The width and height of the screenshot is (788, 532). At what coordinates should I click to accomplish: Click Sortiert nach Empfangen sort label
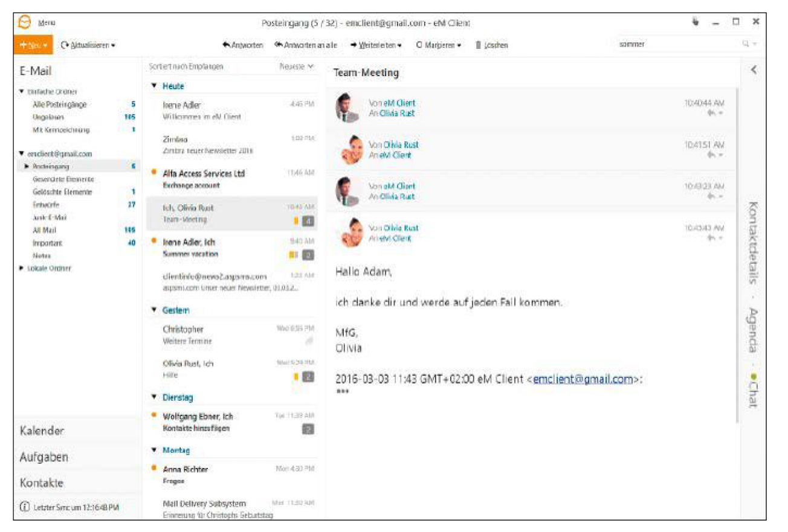tap(186, 66)
